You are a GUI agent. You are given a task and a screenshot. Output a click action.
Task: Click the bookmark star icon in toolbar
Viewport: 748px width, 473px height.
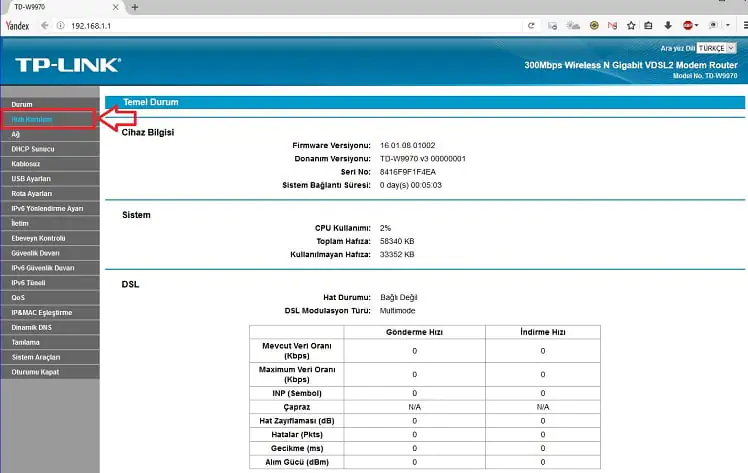tap(631, 24)
